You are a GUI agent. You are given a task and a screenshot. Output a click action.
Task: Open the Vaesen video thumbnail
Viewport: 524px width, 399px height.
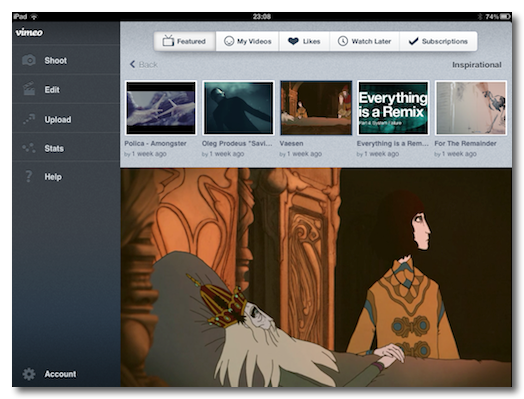pos(316,108)
